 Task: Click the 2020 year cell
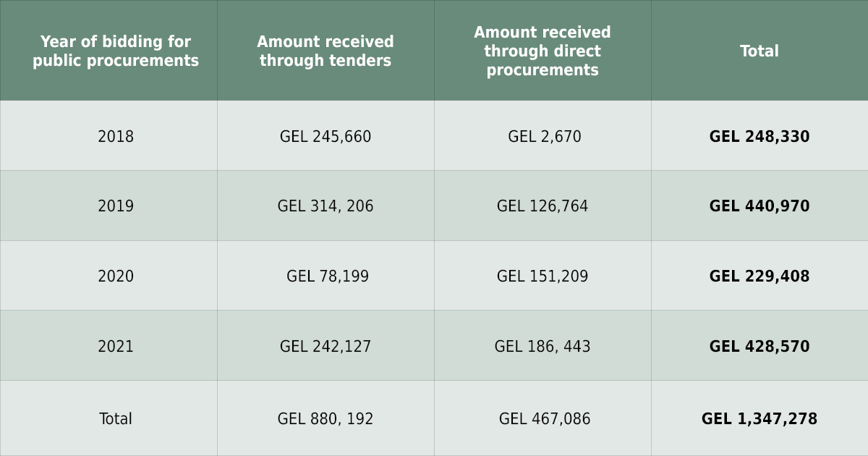pos(116,276)
